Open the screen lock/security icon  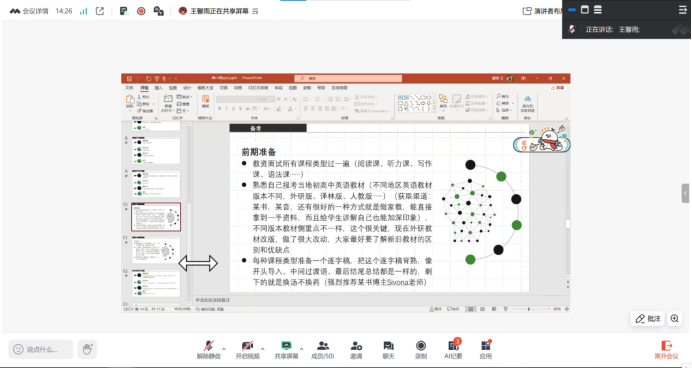pos(158,11)
